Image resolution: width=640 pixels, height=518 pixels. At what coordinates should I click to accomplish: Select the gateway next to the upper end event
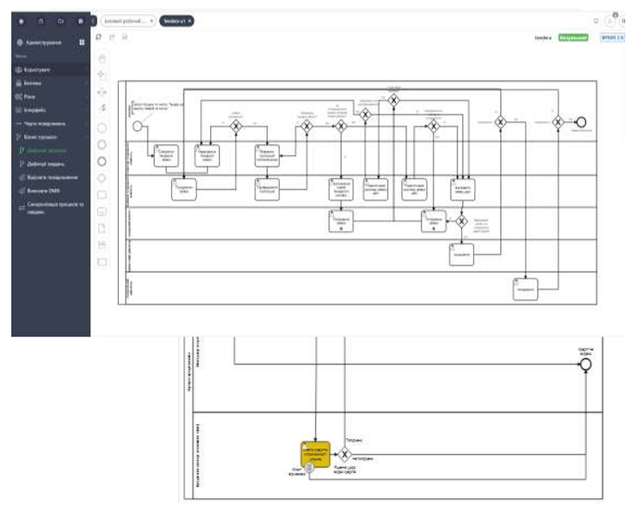coord(558,122)
